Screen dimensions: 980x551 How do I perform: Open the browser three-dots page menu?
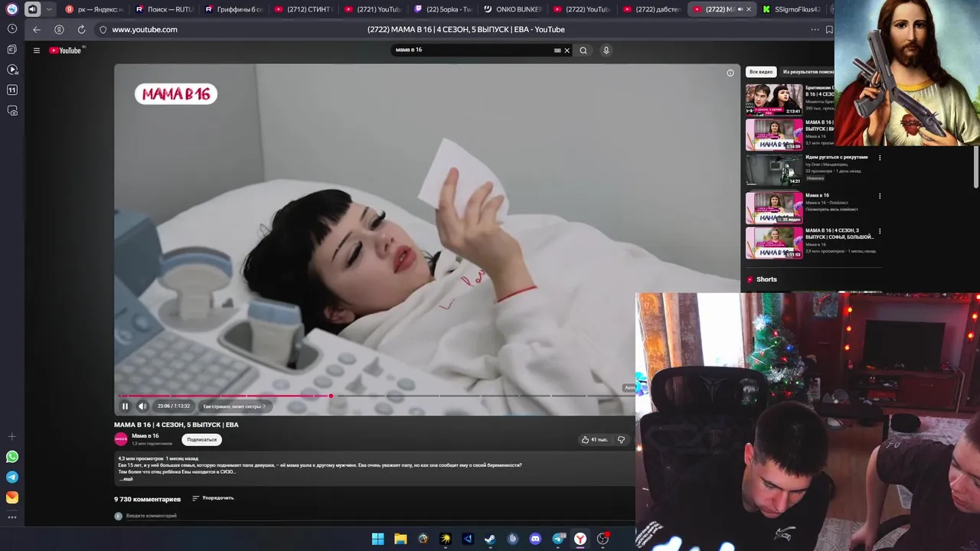(x=815, y=30)
